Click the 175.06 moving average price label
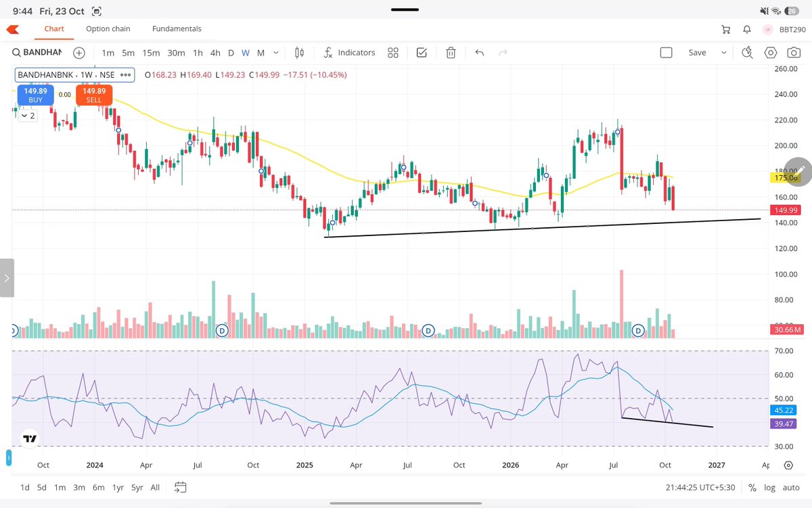The image size is (812, 508). click(785, 178)
